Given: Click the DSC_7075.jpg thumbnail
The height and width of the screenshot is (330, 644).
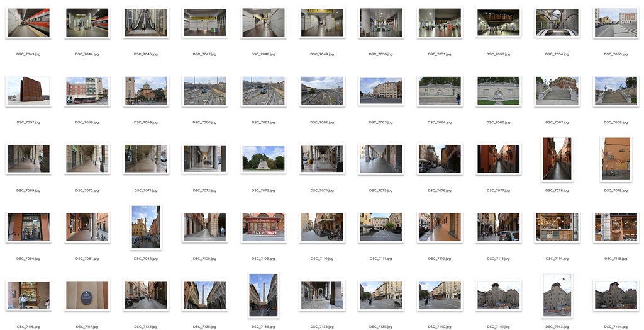Looking at the screenshot, I should [x=380, y=159].
